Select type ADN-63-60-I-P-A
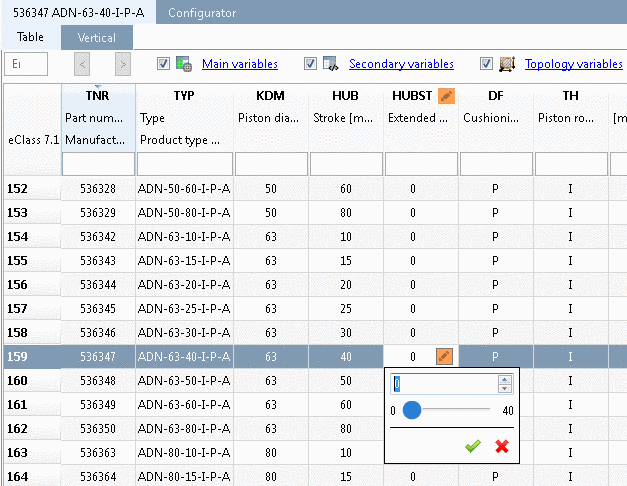 pos(184,404)
